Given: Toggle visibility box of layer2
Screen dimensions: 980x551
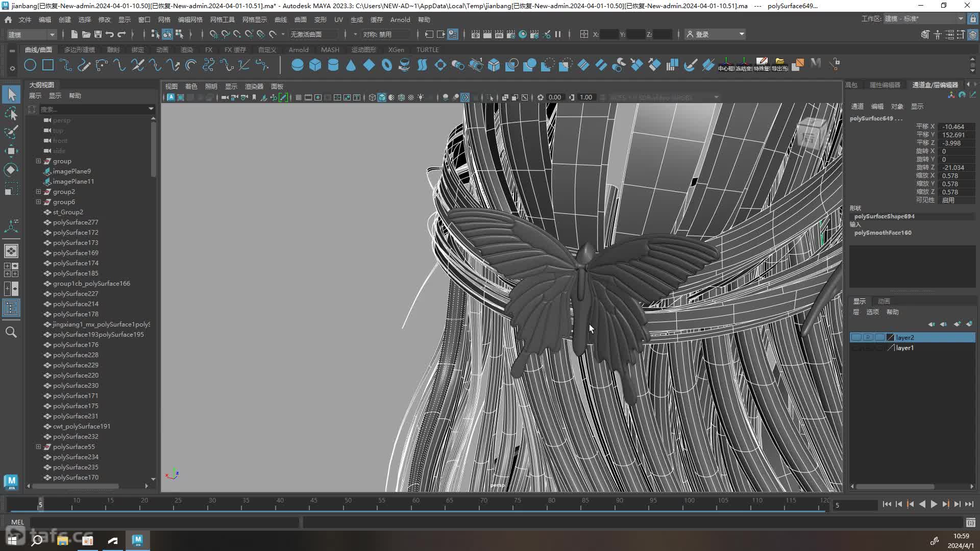Looking at the screenshot, I should tap(856, 337).
